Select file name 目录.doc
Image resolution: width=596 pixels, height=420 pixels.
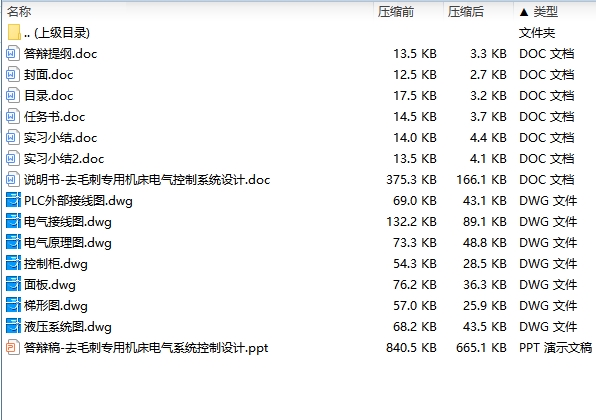(48, 95)
